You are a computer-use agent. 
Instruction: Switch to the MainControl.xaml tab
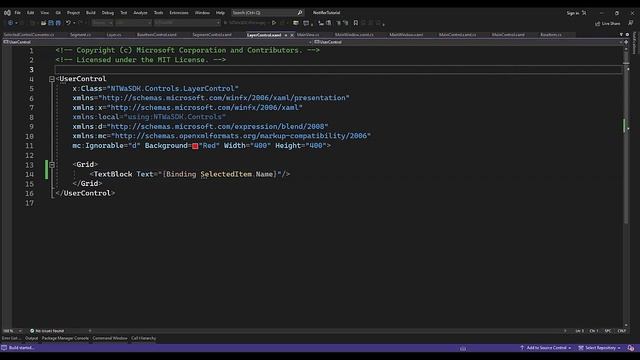(x=508, y=35)
